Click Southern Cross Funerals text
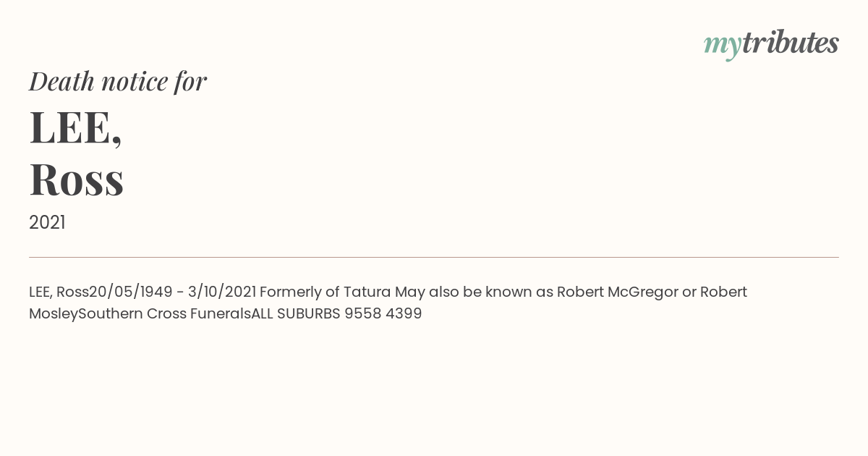The width and height of the screenshot is (868, 456). click(164, 313)
